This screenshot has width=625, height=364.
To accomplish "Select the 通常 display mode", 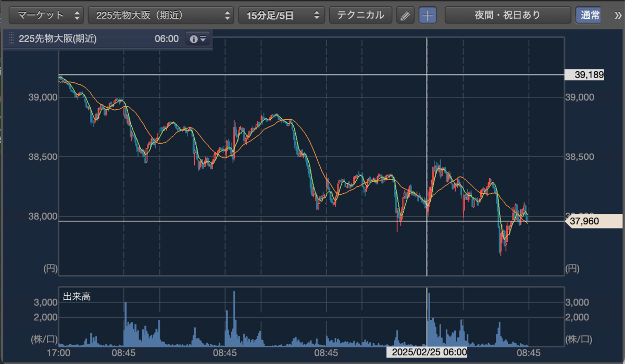I will 587,15.
